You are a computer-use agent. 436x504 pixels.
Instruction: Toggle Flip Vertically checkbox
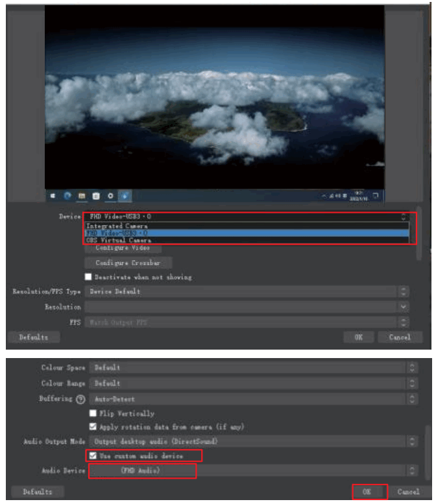(93, 413)
